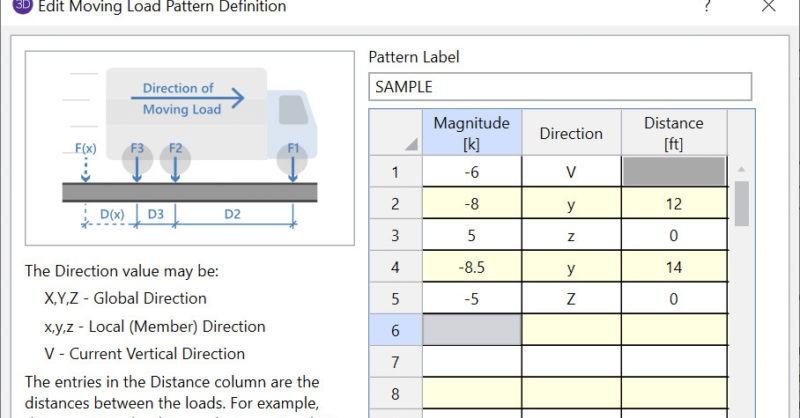Click the magnitude cell with value -6
Image resolution: width=800 pixels, height=418 pixels.
(x=471, y=172)
